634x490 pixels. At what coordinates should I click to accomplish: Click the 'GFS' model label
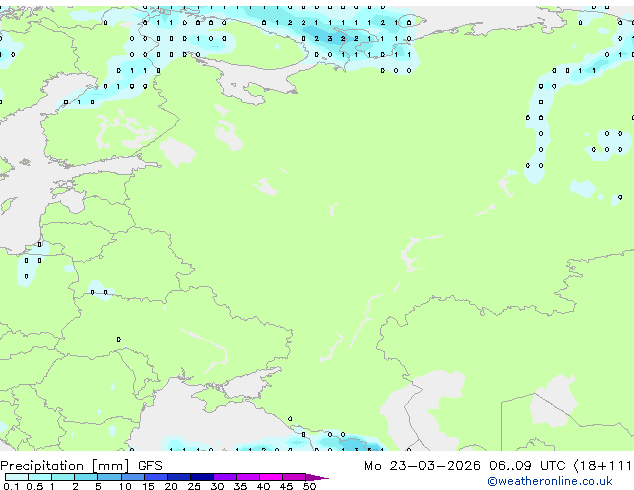[150, 466]
